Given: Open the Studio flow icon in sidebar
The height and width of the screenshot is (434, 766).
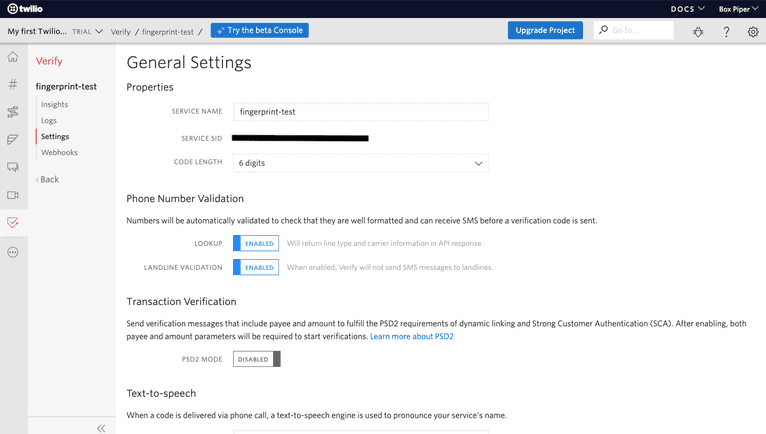Looking at the screenshot, I should point(13,112).
